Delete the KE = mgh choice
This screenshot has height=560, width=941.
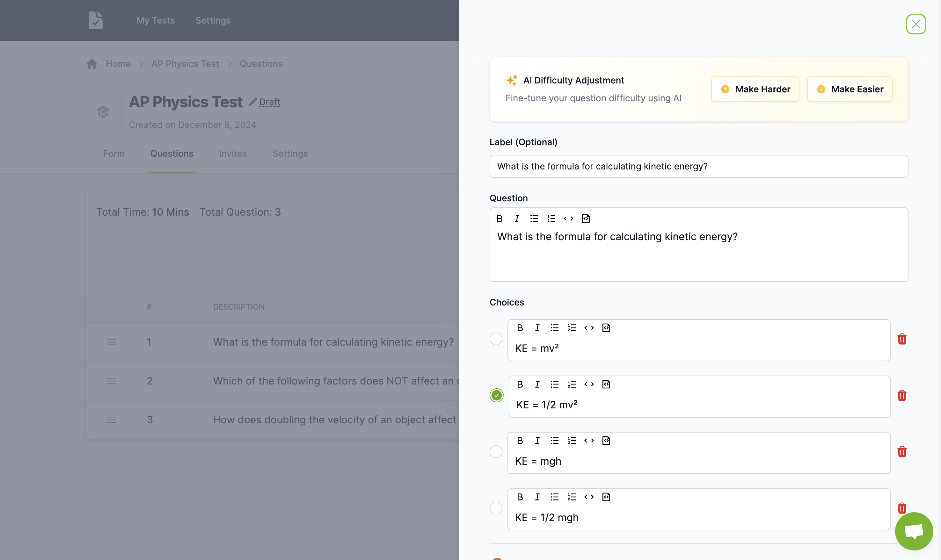(x=902, y=452)
